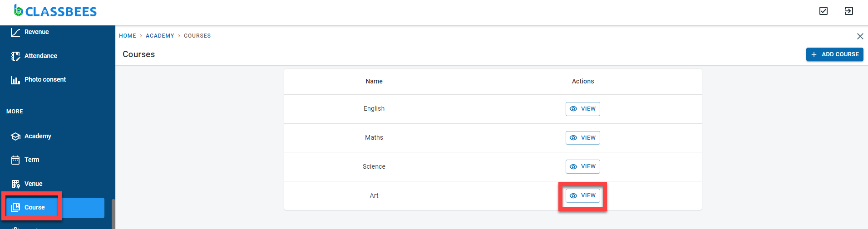Open the checklist icon in top bar

[x=824, y=11]
